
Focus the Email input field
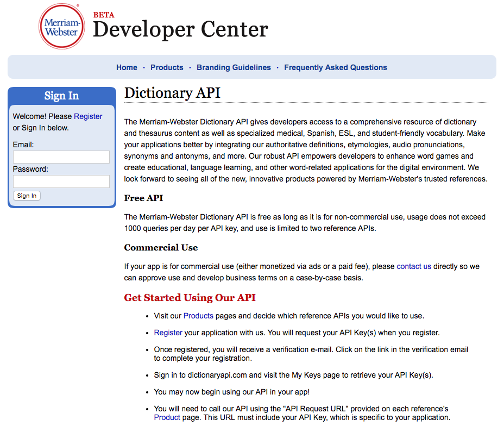[61, 157]
